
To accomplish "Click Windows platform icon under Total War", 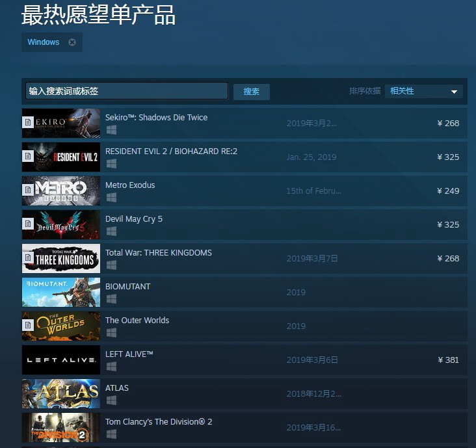I will point(111,265).
